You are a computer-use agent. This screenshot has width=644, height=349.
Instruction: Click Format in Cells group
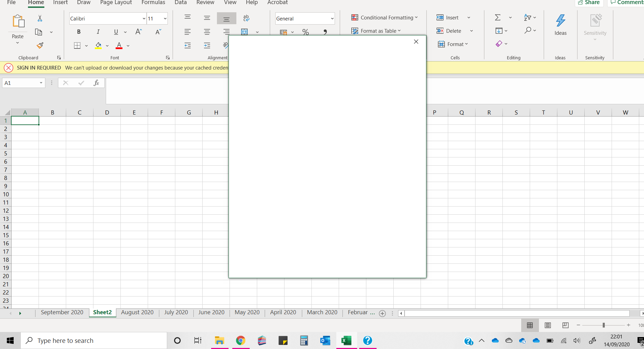click(453, 44)
